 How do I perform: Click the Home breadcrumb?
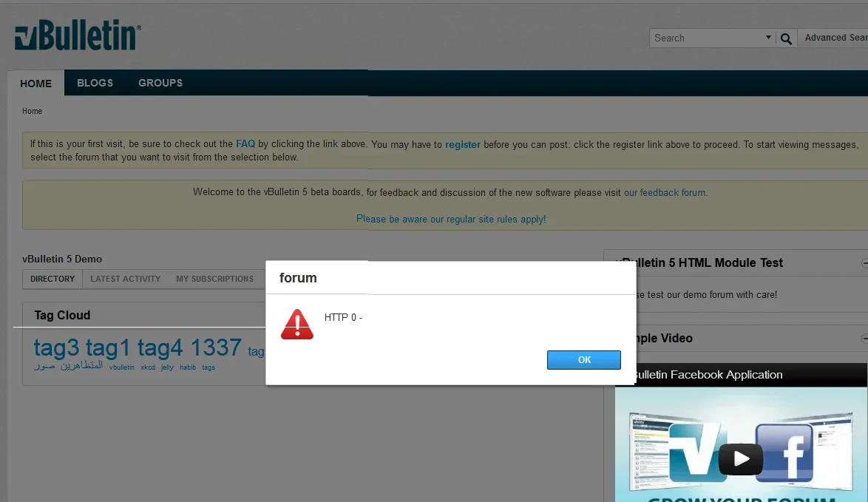32,111
